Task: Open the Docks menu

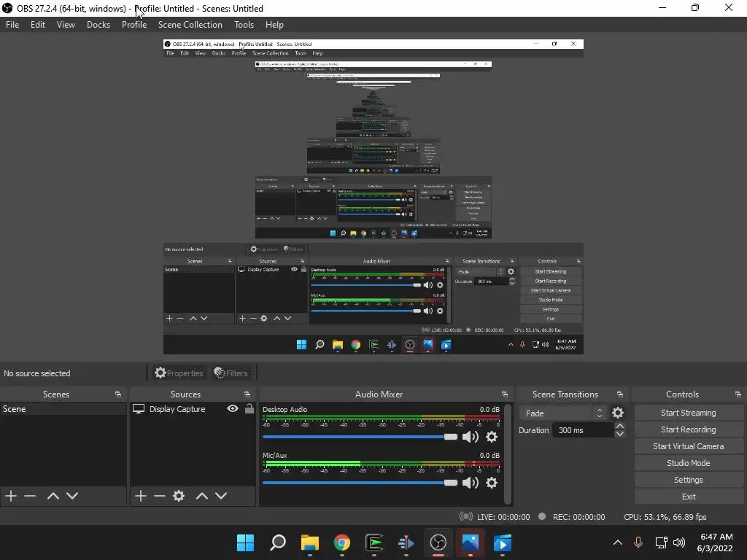Action: (98, 25)
